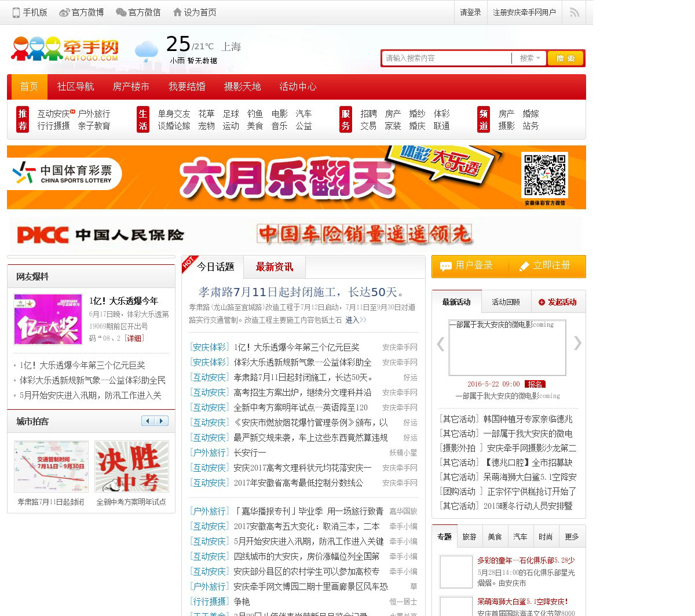This screenshot has height=616, width=695.
Task: Click 请登录 login link
Action: pyautogui.click(x=470, y=12)
